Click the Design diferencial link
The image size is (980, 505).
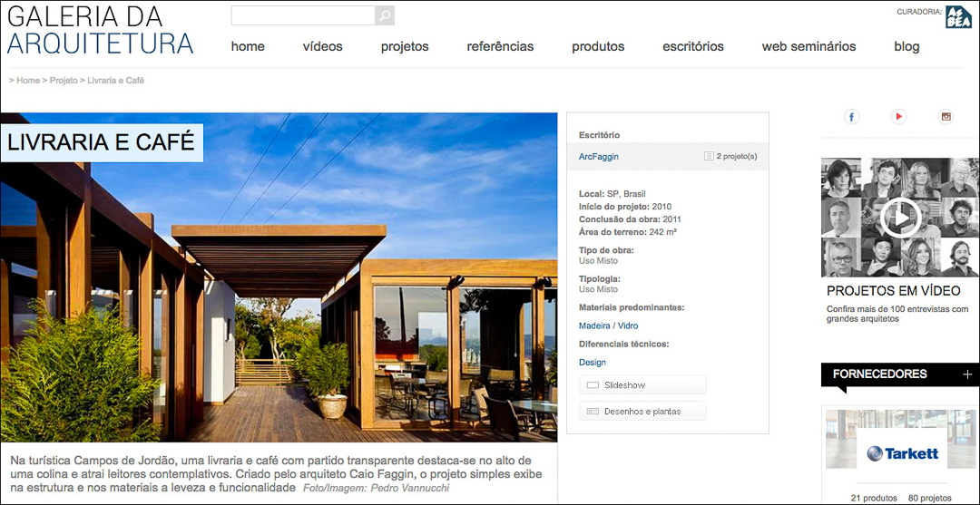(x=593, y=363)
